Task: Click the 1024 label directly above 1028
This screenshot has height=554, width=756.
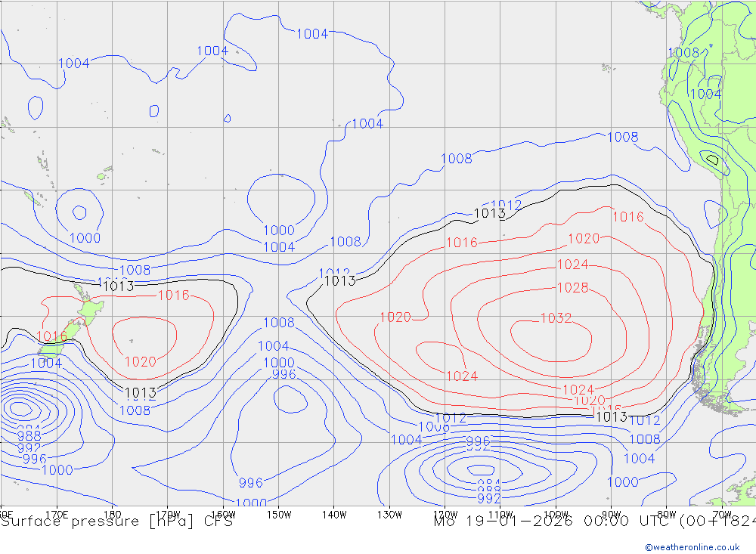Action: [572, 265]
